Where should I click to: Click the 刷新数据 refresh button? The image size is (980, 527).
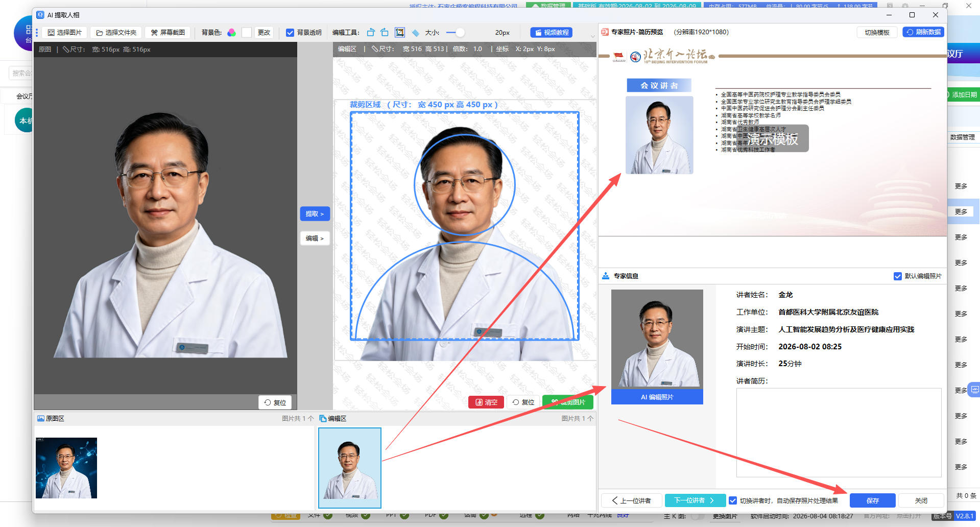pos(923,32)
